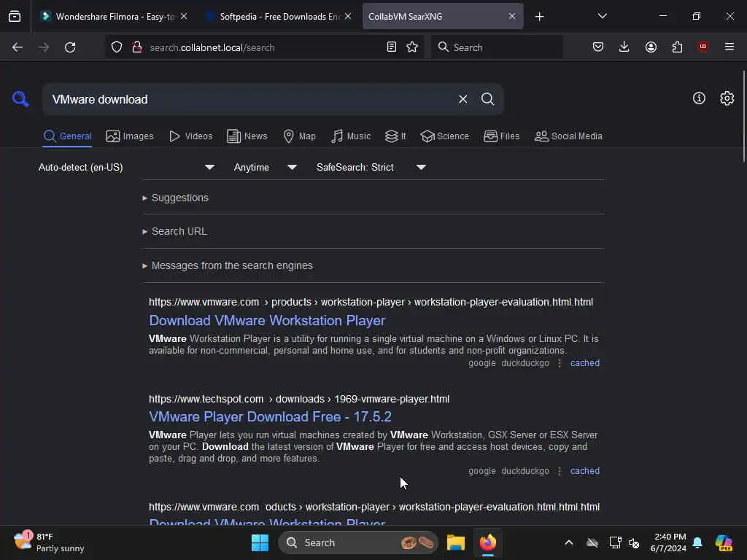The height and width of the screenshot is (560, 747).
Task: Open File Explorer from the taskbar
Action: coord(455,542)
